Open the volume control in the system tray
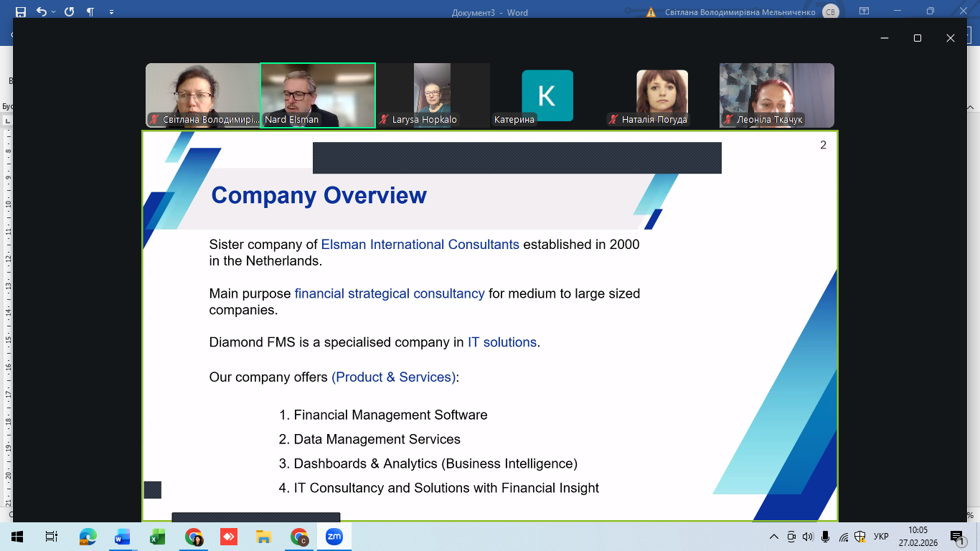This screenshot has height=551, width=980. (808, 537)
